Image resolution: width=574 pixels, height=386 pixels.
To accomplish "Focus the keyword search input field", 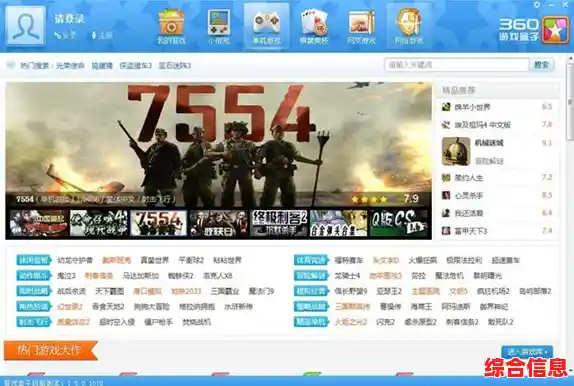I will click(x=456, y=65).
